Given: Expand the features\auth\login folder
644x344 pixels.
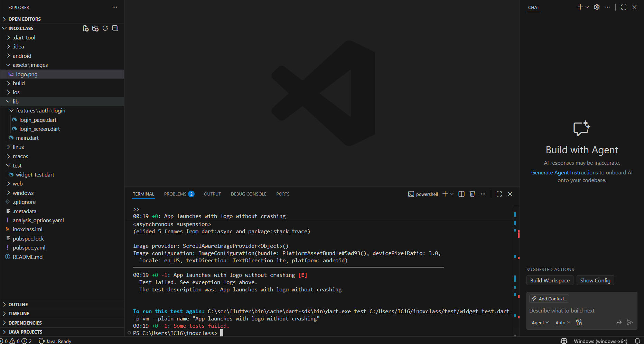Looking at the screenshot, I should coord(62,110).
